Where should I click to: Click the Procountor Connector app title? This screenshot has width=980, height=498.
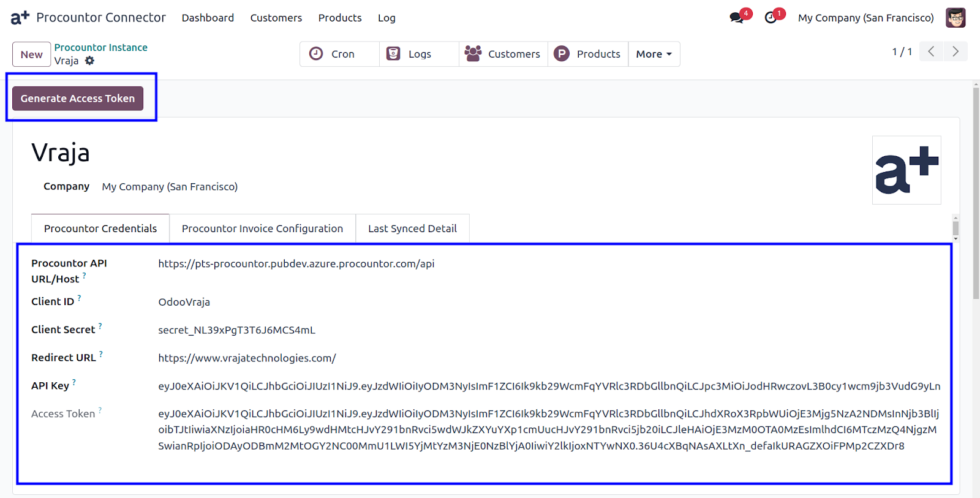pos(101,18)
